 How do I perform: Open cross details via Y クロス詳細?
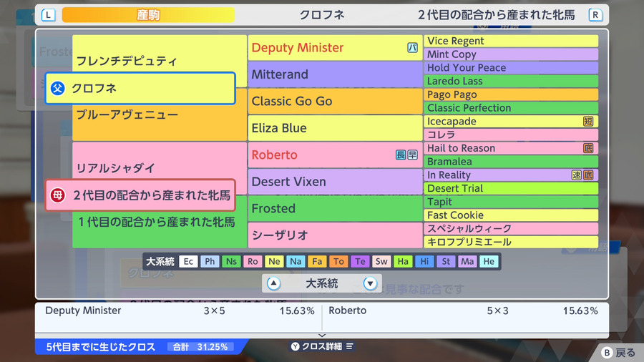(322, 346)
